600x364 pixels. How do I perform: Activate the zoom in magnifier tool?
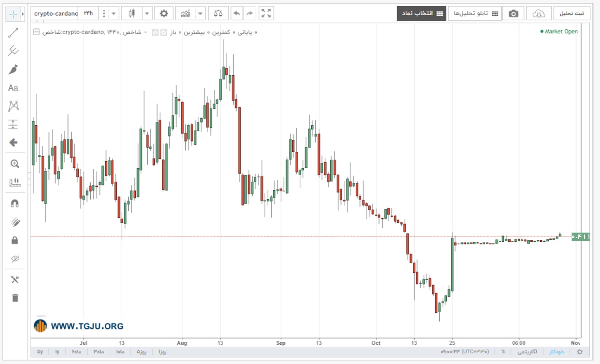pos(15,164)
